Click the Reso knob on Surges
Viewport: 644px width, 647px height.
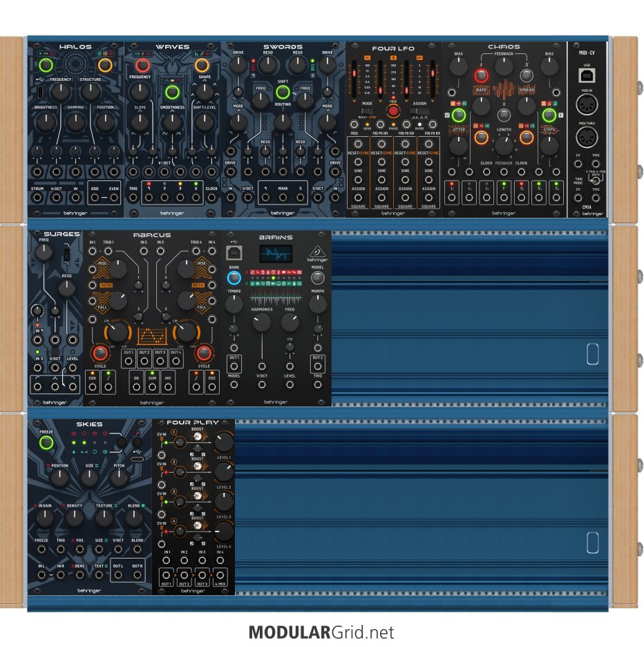coord(66,289)
